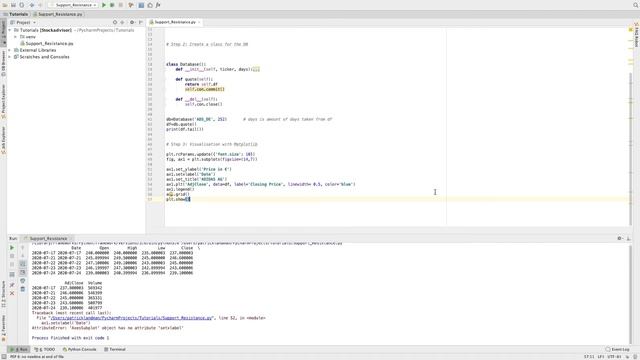The width and height of the screenshot is (640, 360).
Task: Collapse the Tutorials project root
Action: tap(10, 30)
